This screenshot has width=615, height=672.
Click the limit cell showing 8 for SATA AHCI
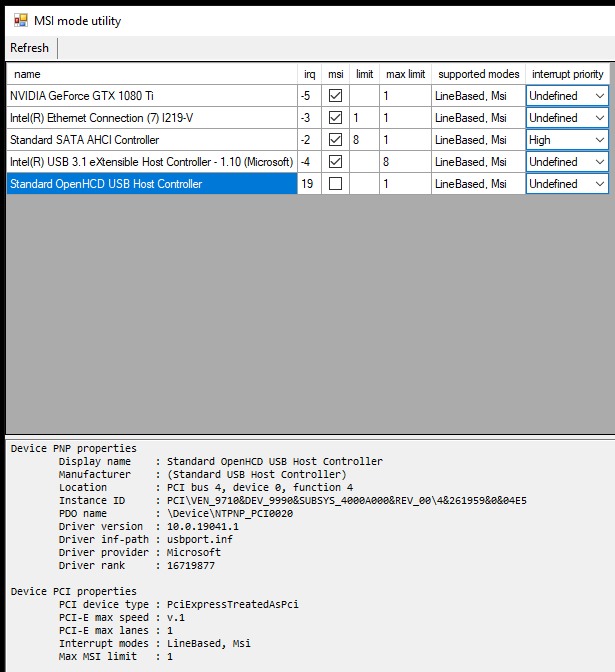(x=364, y=140)
